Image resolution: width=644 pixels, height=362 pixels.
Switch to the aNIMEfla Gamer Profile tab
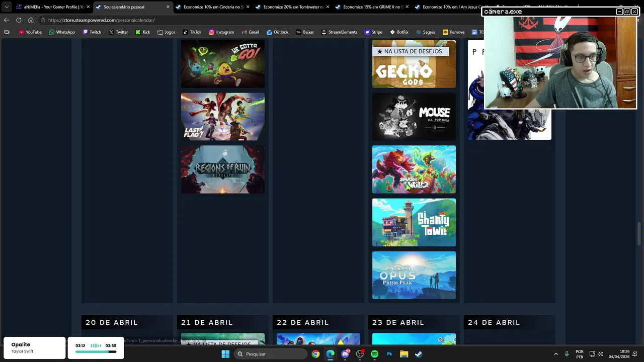[x=53, y=7]
